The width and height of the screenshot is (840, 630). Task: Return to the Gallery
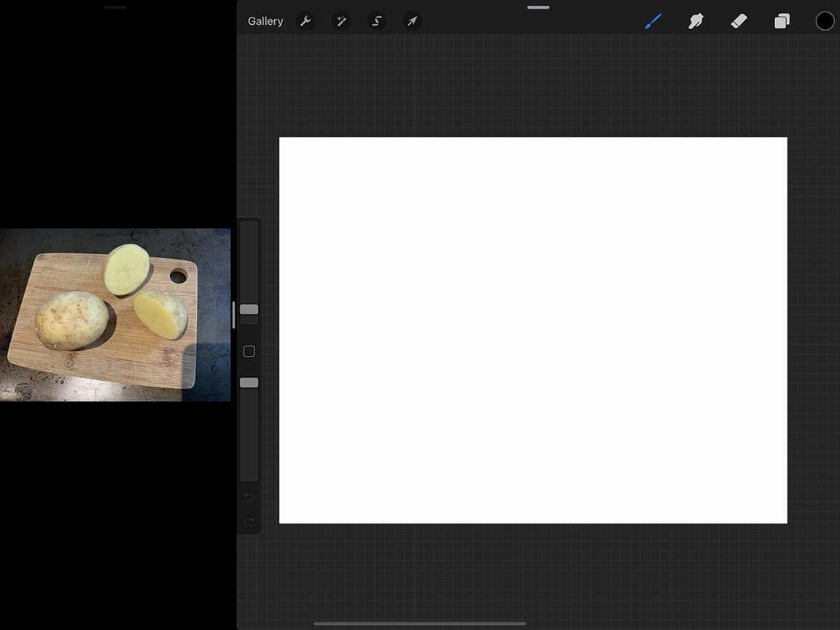point(265,20)
